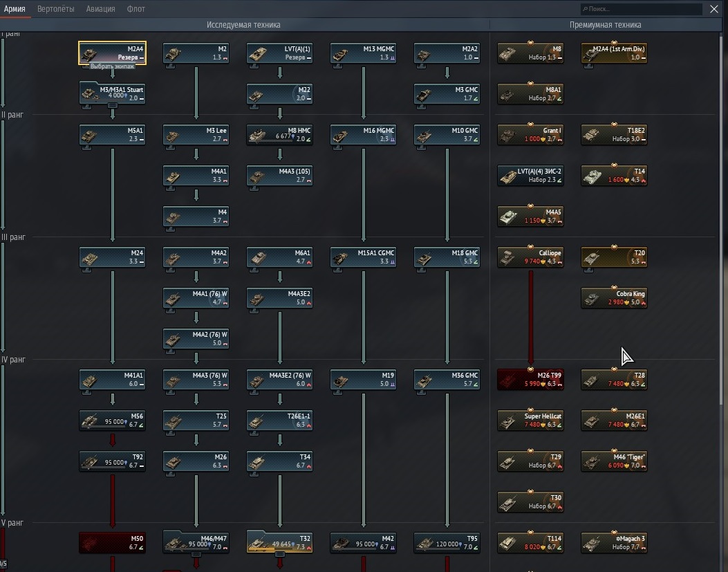Select the M10 GMC card
Viewport: 728px width, 572px height.
point(447,135)
